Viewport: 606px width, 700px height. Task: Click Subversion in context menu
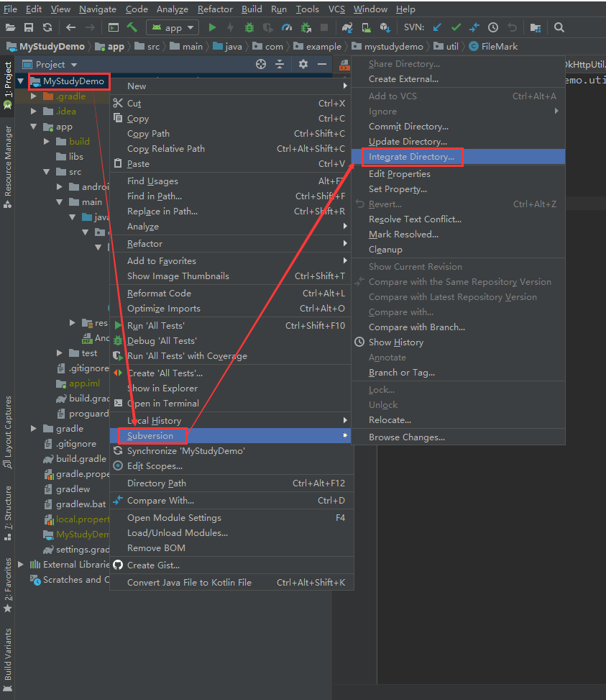pos(231,436)
